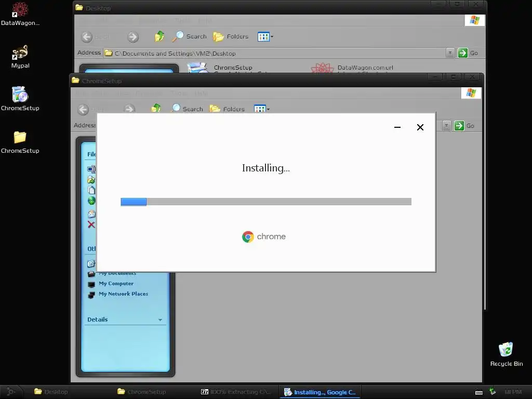The width and height of the screenshot is (532, 399).
Task: Click the Installing... status text
Action: click(x=266, y=168)
